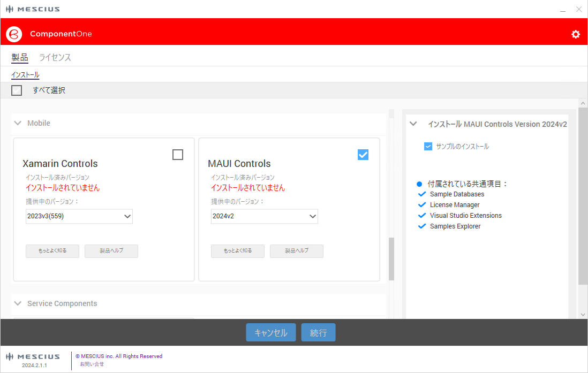Image resolution: width=588 pixels, height=373 pixels.
Task: Click 製品ヘルプ under Xamarin Controls
Action: [111, 251]
